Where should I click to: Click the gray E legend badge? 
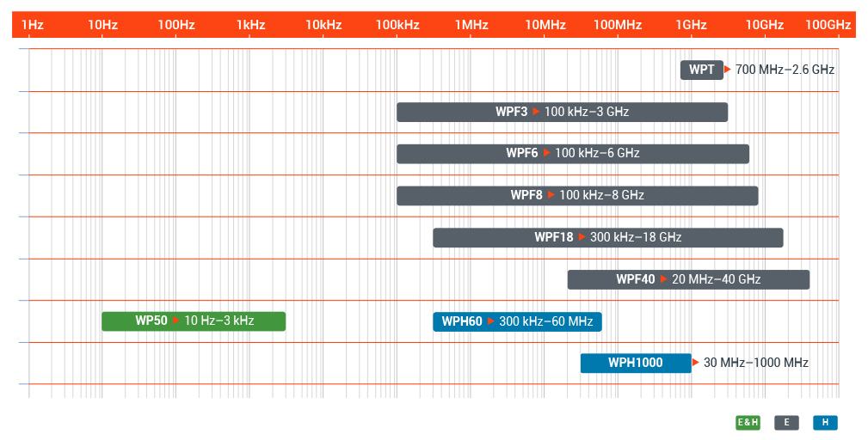point(786,422)
